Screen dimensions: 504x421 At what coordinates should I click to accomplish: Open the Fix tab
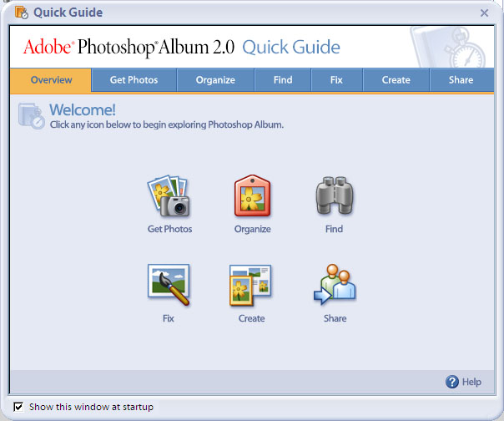(337, 80)
